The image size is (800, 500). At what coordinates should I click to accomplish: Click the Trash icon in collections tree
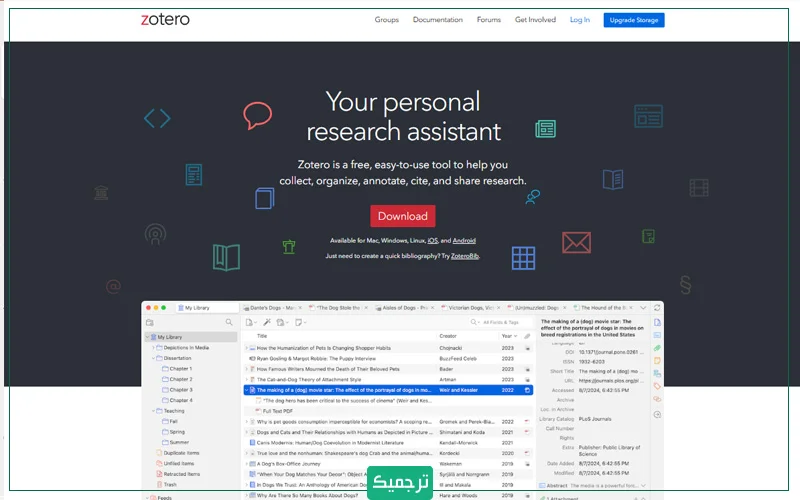(159, 484)
